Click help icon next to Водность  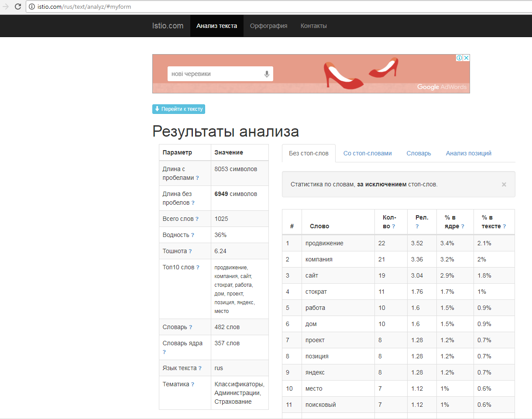[x=192, y=235]
